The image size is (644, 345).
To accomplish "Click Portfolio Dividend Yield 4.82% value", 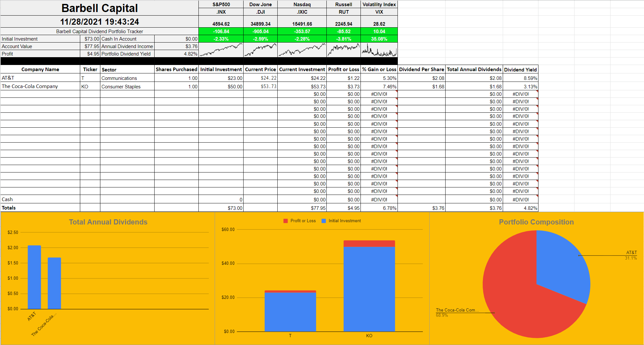I will [176, 54].
